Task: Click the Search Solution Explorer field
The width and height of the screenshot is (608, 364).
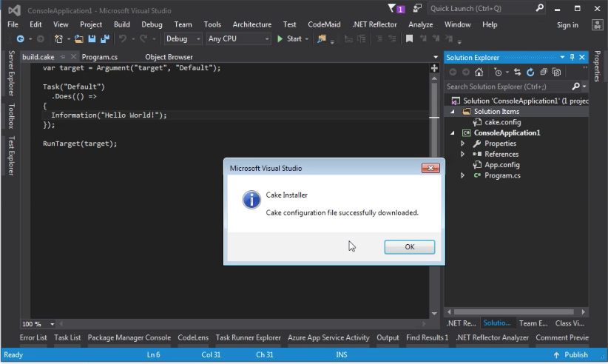Action: pos(508,87)
